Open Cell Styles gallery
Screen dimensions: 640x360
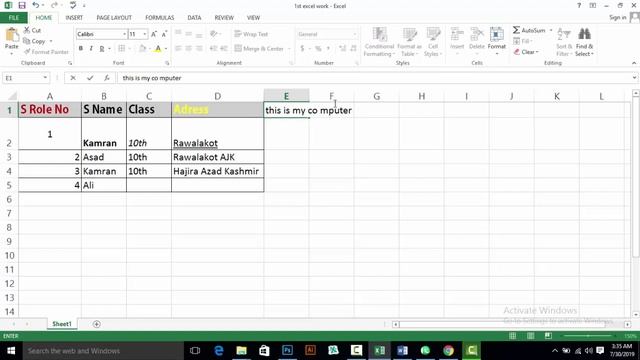pos(433,42)
